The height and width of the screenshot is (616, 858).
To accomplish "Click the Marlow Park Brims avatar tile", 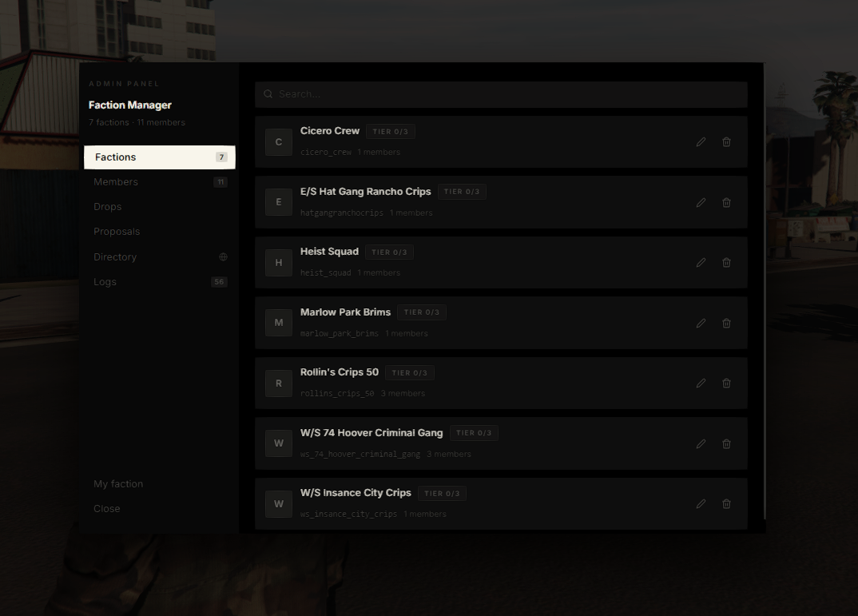I will click(x=279, y=323).
